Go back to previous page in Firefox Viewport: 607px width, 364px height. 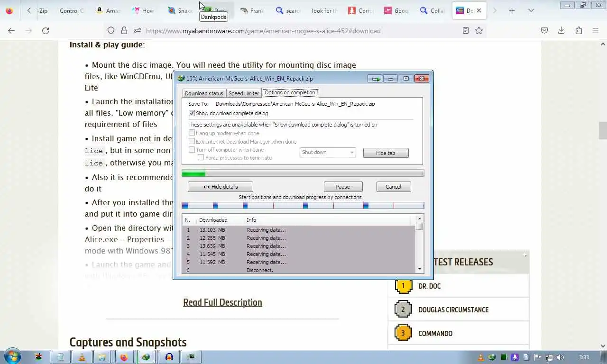click(x=11, y=30)
